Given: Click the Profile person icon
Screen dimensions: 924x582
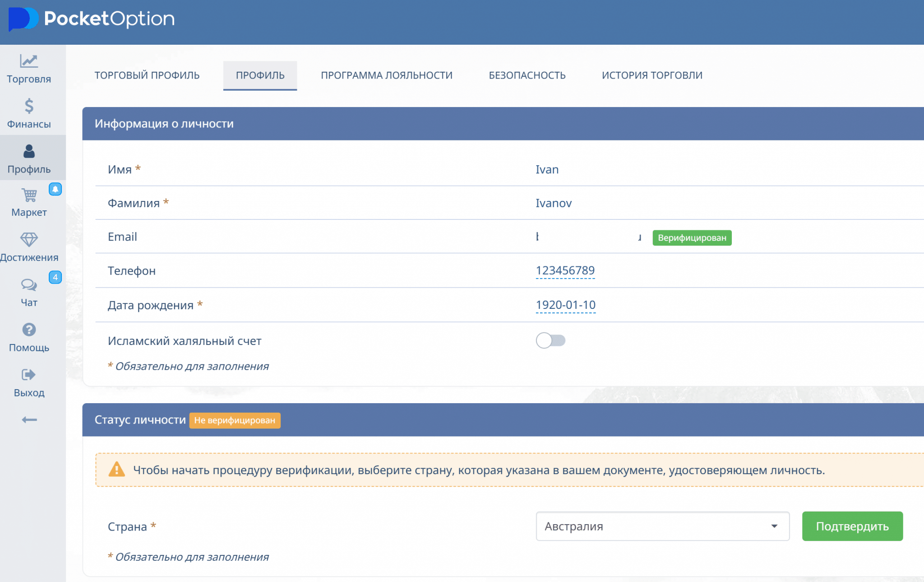Looking at the screenshot, I should (29, 151).
